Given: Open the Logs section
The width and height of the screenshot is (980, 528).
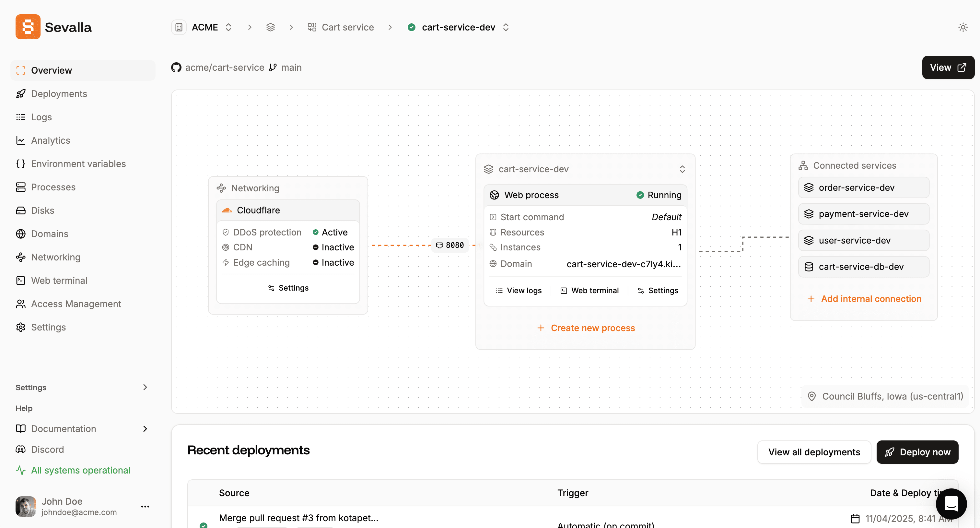Looking at the screenshot, I should click(x=41, y=117).
